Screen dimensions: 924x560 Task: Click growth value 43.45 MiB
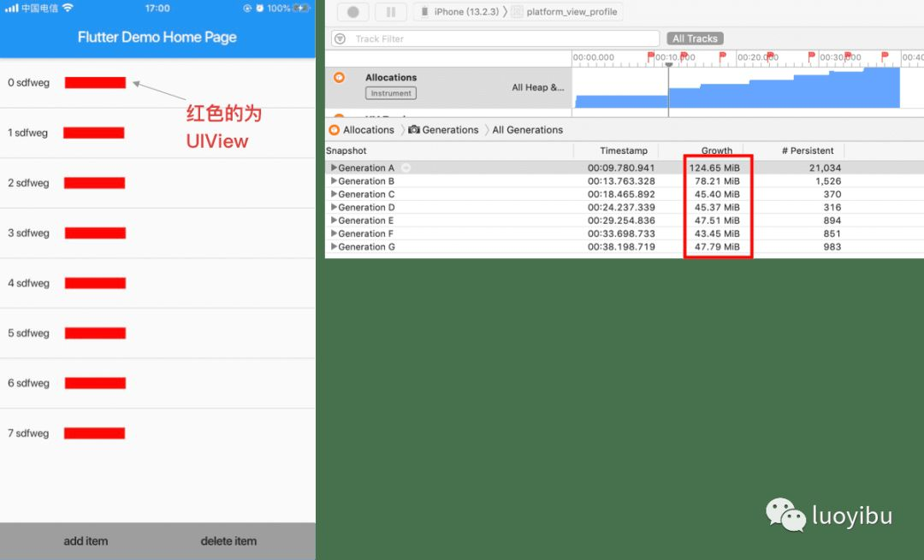pyautogui.click(x=717, y=233)
